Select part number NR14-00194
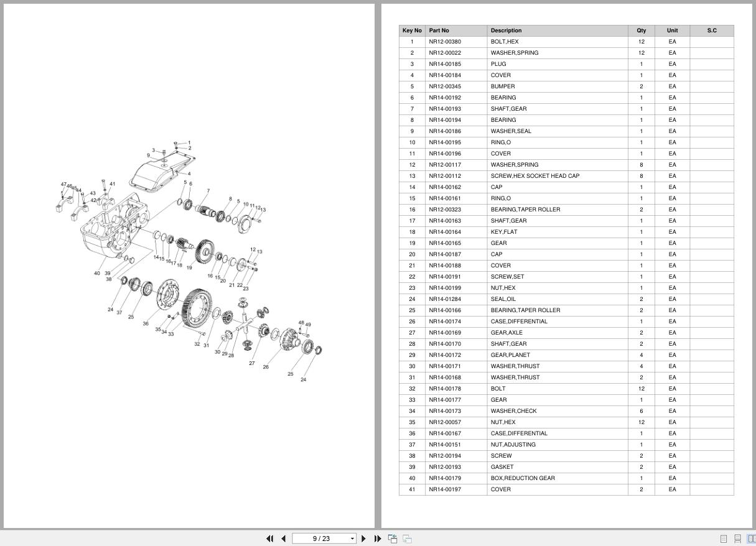The width and height of the screenshot is (756, 546). [x=445, y=120]
